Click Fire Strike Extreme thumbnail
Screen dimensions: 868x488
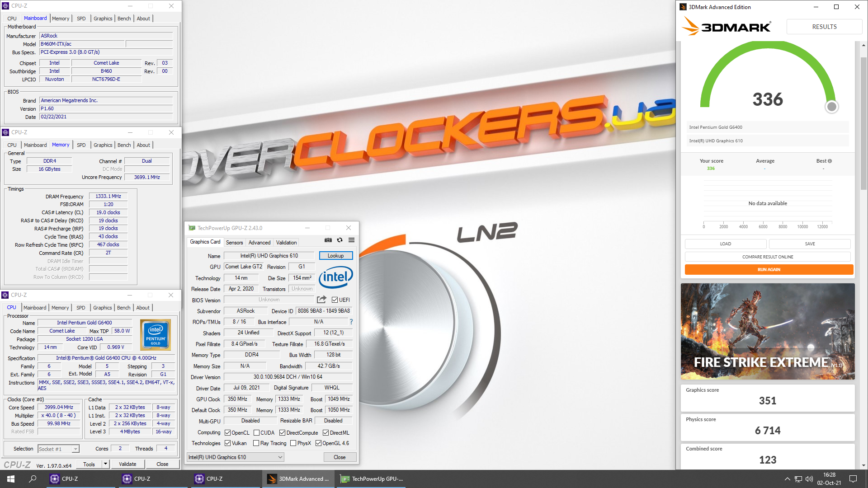tap(768, 331)
